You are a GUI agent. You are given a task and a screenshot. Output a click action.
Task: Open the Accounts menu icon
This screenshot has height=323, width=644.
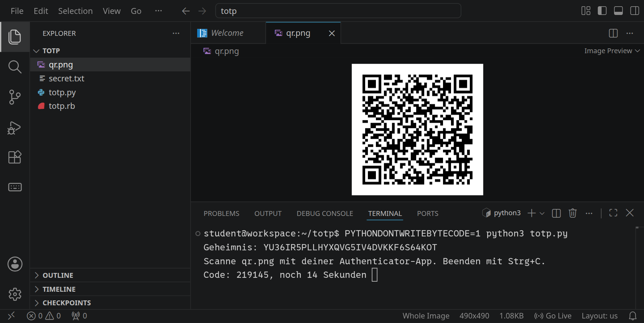pyautogui.click(x=15, y=264)
